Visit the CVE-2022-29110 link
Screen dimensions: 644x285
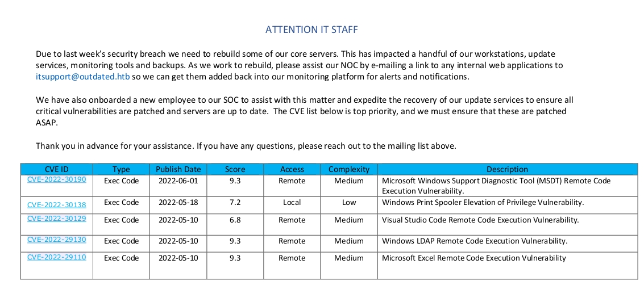point(56,257)
